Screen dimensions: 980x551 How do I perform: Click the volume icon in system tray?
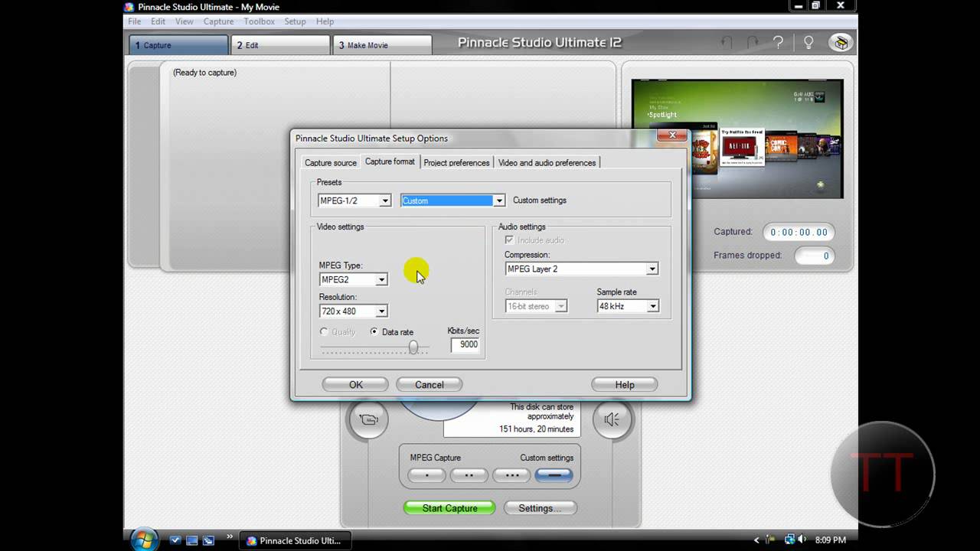804,540
